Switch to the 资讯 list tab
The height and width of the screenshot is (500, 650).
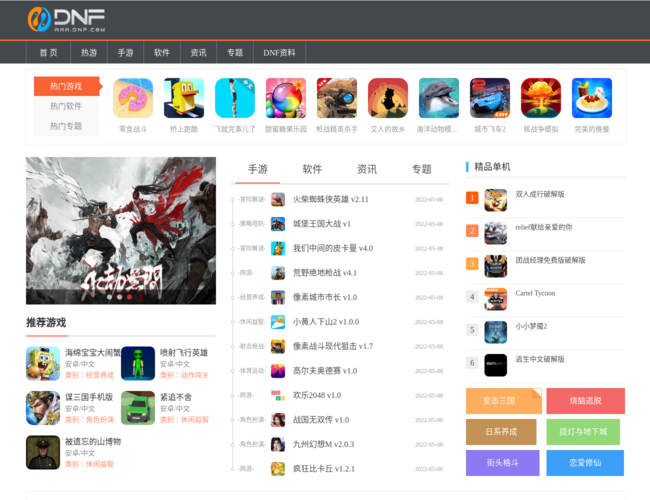point(367,169)
